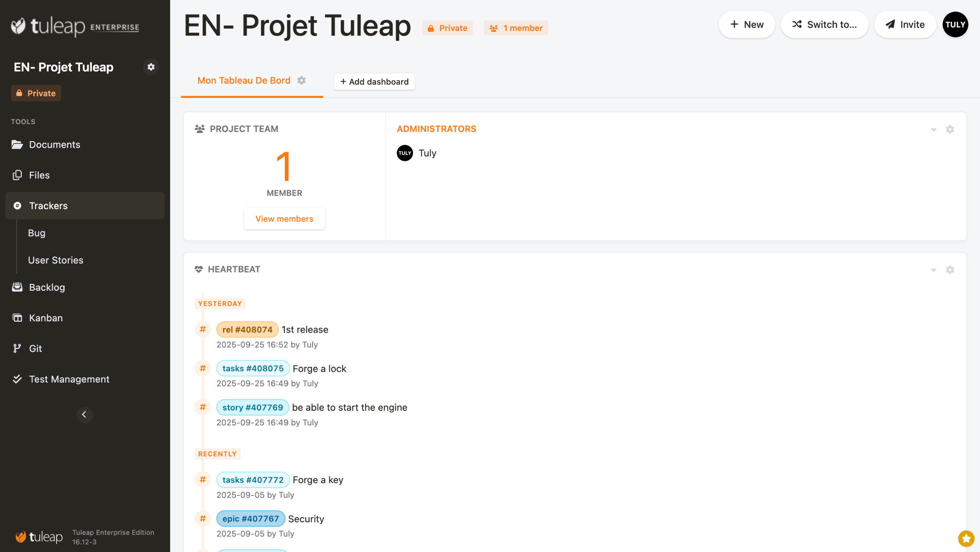This screenshot has width=980, height=552.
Task: Click the Tuleap Enterprise logo
Action: click(75, 26)
